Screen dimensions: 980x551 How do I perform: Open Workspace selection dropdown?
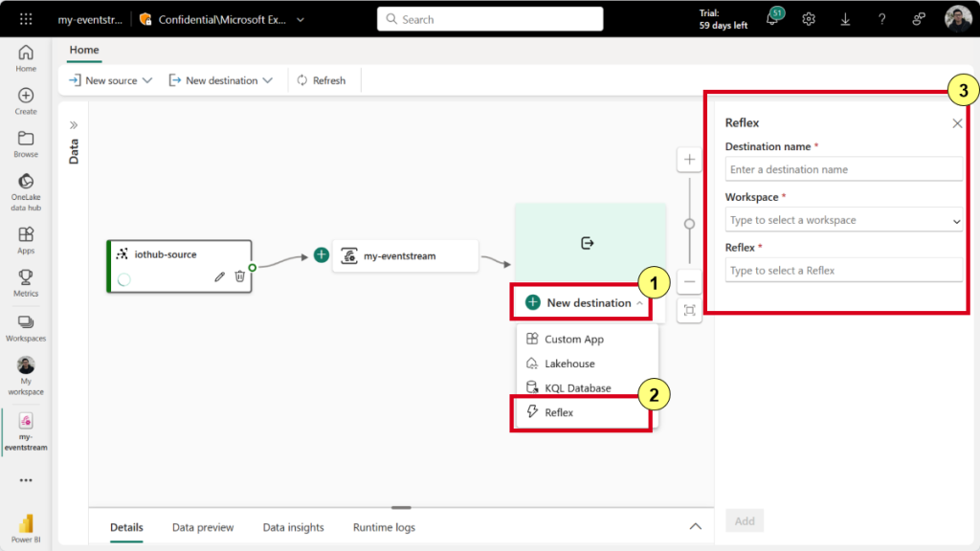844,220
